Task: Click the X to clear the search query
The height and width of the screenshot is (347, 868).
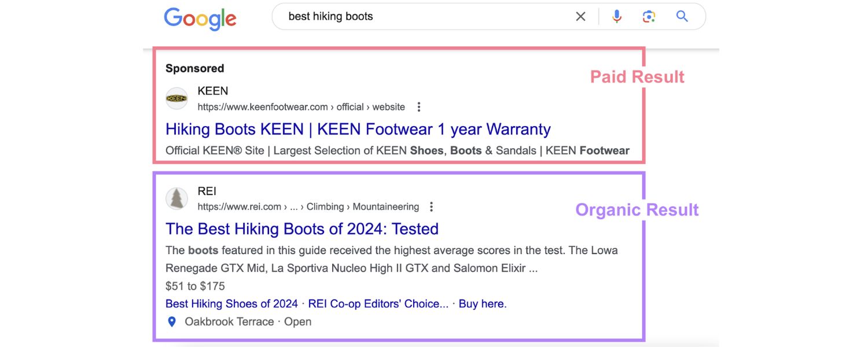Action: (580, 16)
